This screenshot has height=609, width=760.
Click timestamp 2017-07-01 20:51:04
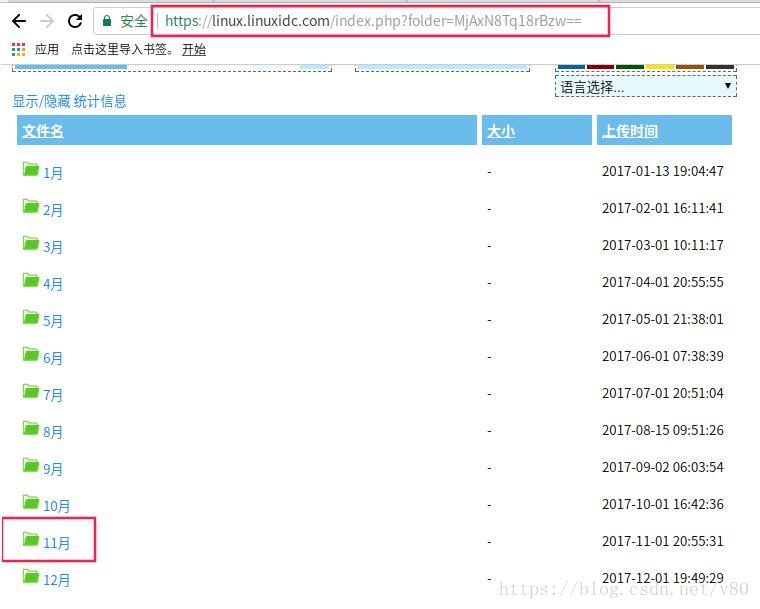(x=663, y=393)
